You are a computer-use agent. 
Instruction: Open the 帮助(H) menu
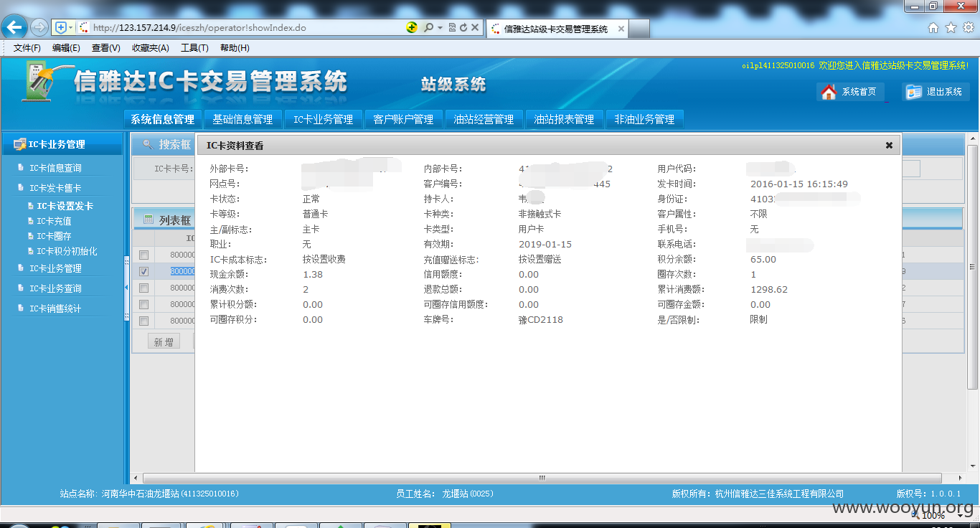click(x=235, y=47)
